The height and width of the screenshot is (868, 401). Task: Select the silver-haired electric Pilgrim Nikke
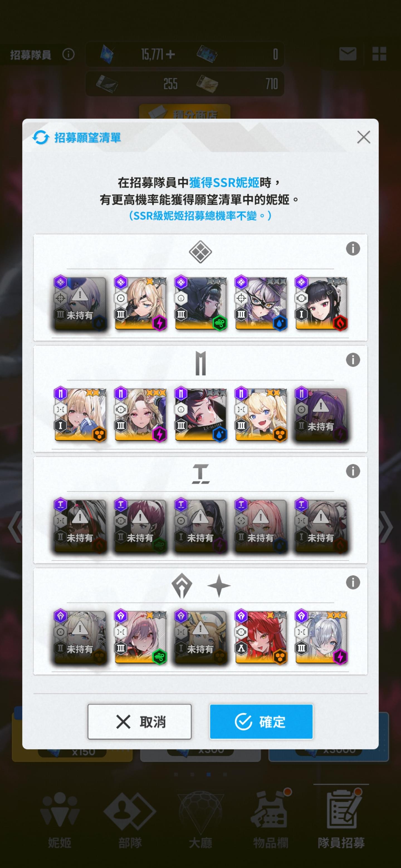[x=321, y=637]
